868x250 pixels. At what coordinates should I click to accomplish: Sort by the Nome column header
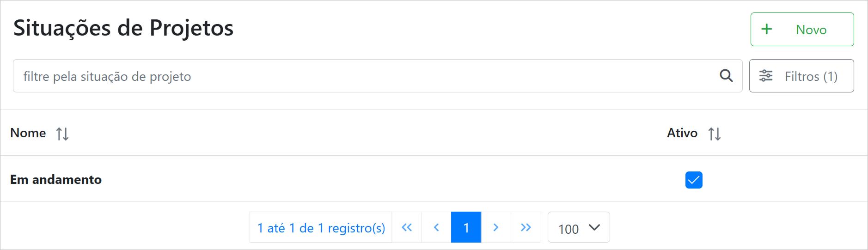[x=28, y=133]
